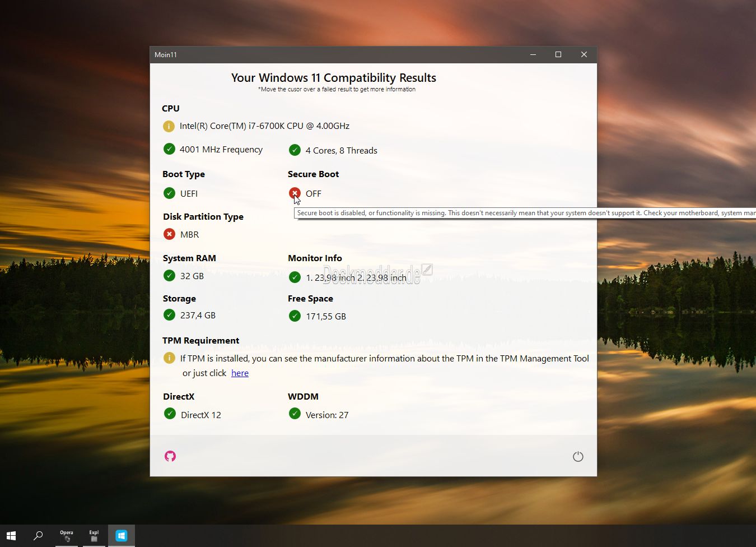Click the DirectX 12 check icon
The width and height of the screenshot is (756, 547).
(170, 414)
